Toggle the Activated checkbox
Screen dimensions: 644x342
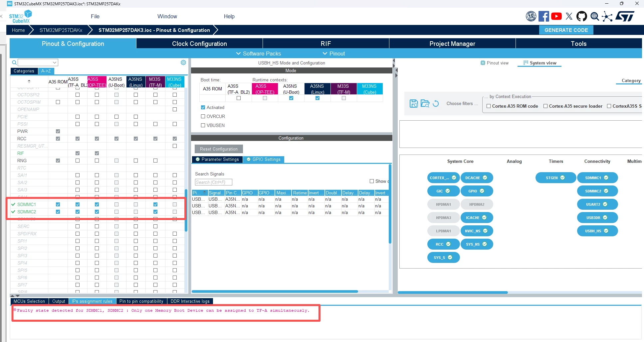tap(203, 107)
